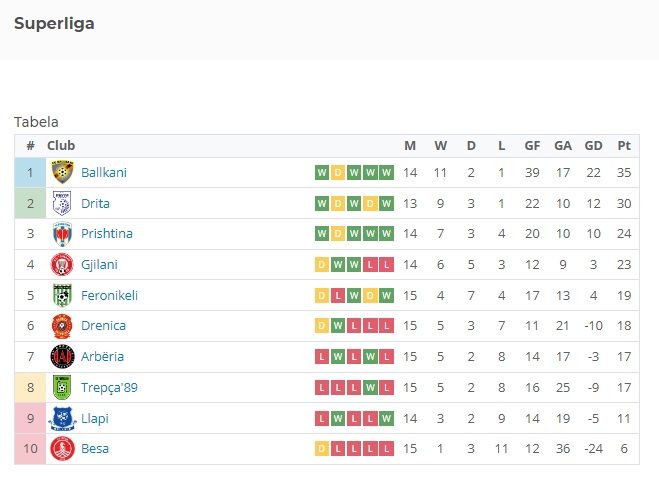
Task: Click the Drita club logo
Action: [62, 203]
